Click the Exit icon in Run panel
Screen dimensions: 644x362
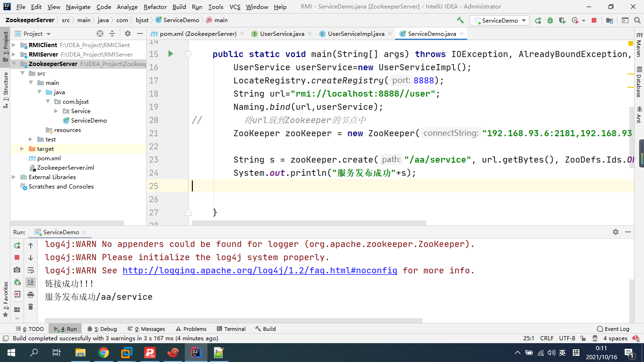17,294
